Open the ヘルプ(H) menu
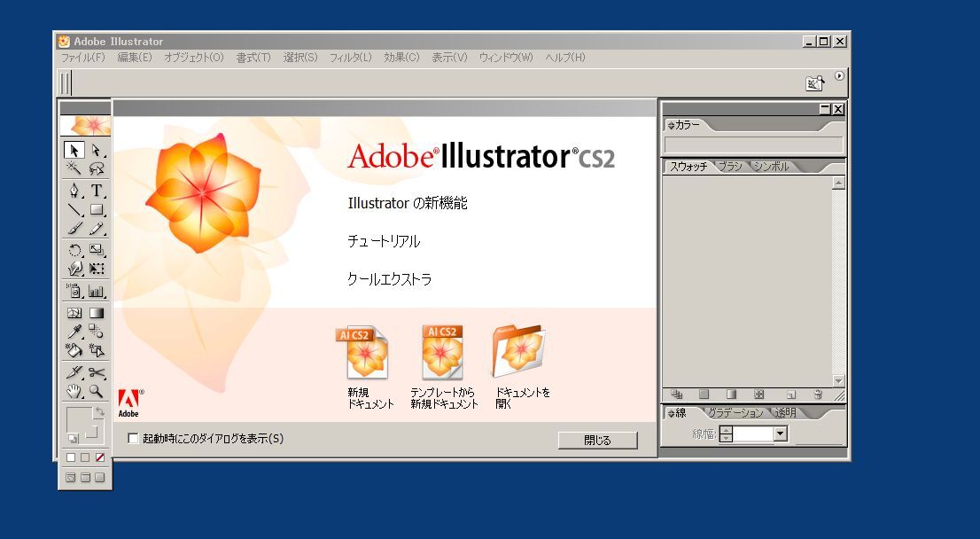This screenshot has height=539, width=980. point(565,58)
